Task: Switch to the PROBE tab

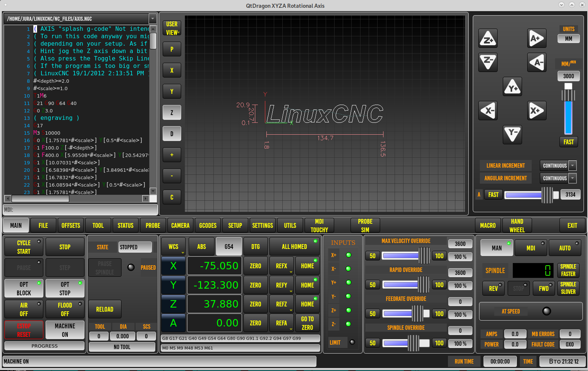Action: (153, 225)
